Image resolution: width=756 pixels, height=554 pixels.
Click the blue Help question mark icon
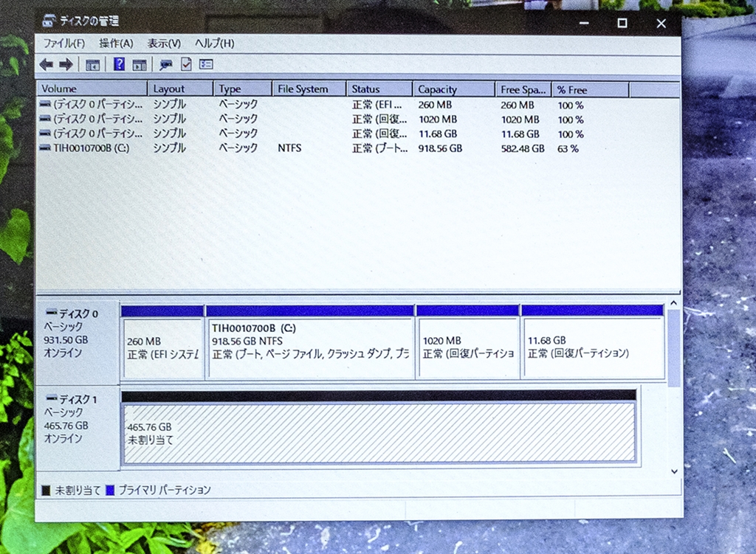point(119,64)
